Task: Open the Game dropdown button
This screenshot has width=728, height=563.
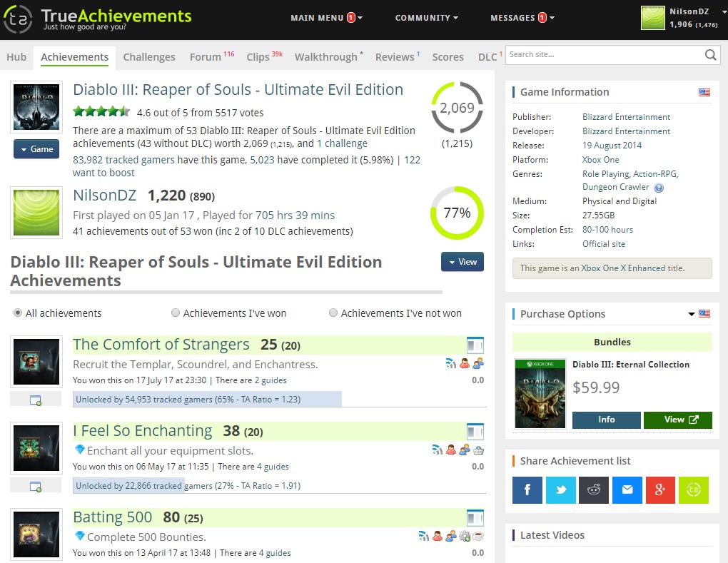Action: [36, 149]
